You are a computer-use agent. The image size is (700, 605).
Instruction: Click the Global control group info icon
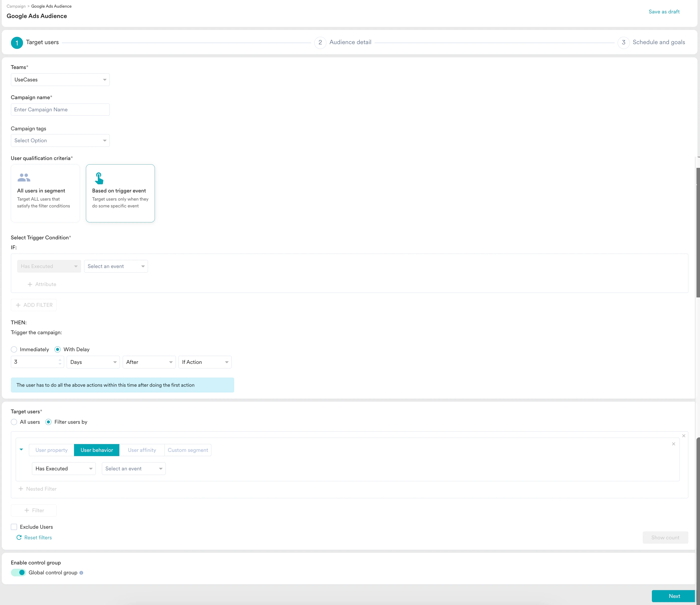[x=81, y=573]
